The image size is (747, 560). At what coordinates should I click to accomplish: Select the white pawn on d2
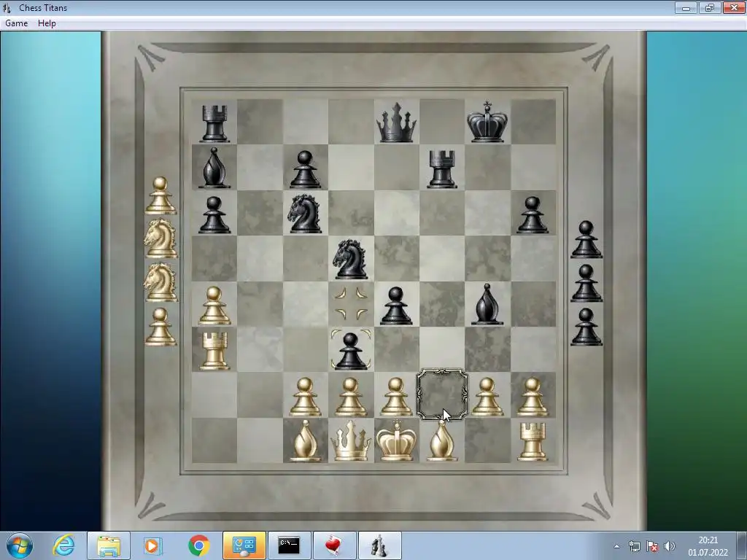pos(351,397)
